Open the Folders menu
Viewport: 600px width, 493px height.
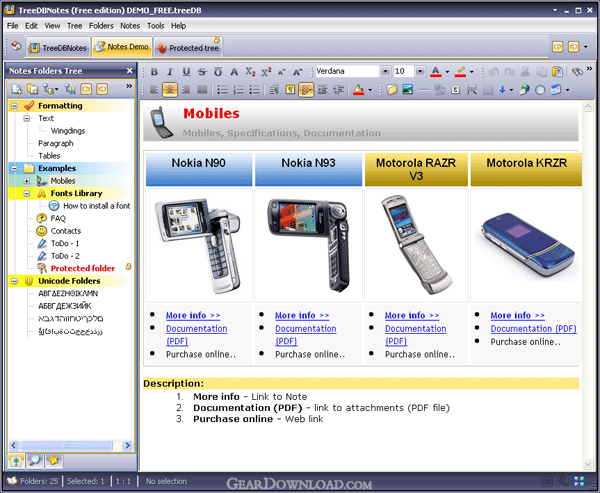click(101, 26)
